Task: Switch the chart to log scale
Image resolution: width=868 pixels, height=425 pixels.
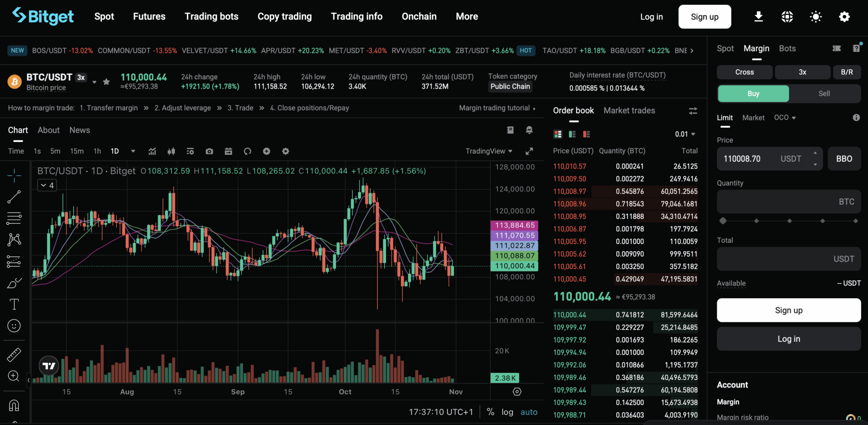Action: [507, 411]
